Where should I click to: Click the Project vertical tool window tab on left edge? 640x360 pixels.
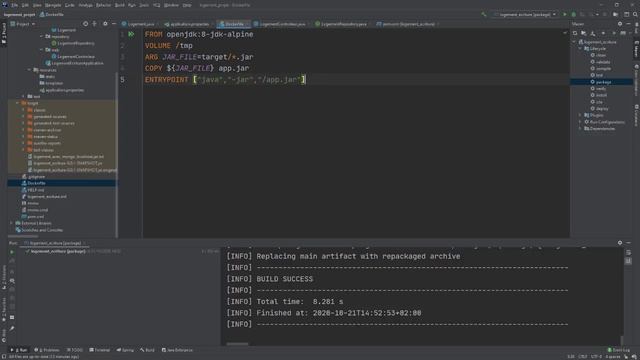click(4, 33)
